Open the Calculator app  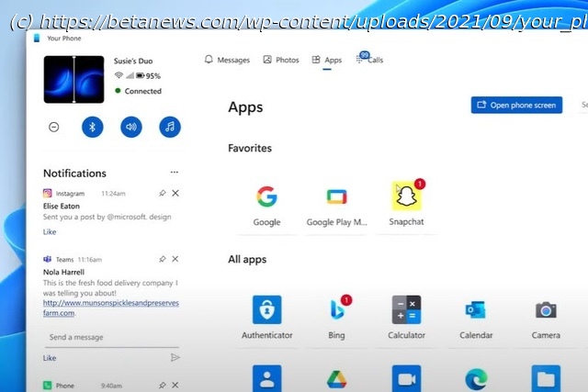click(x=406, y=310)
